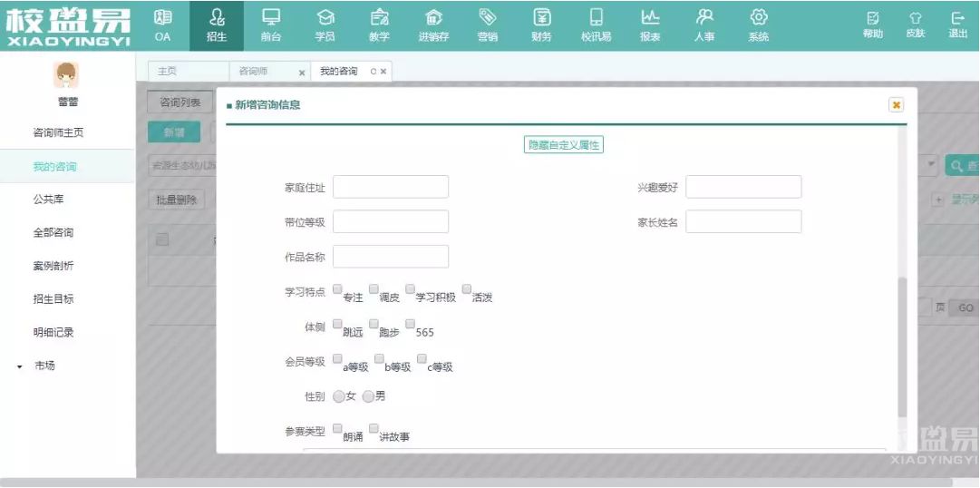Close the 新增咨询信息 dialog
The image size is (980, 488).
(x=897, y=105)
